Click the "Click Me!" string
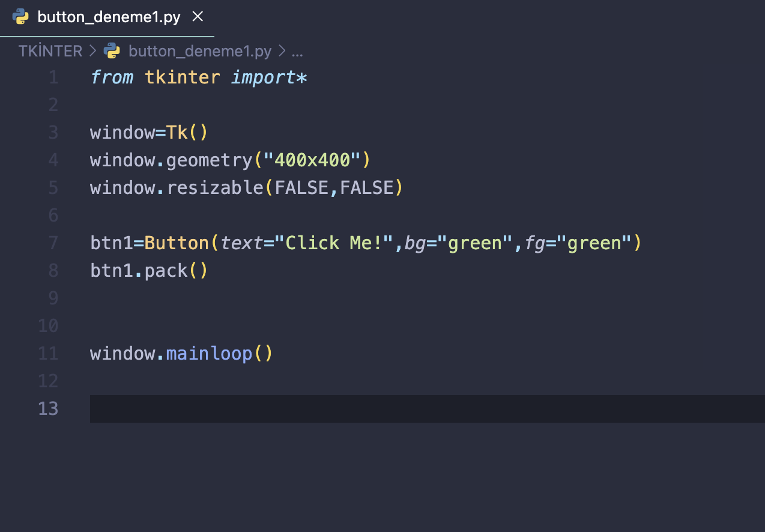Image resolution: width=765 pixels, height=532 pixels. point(334,243)
